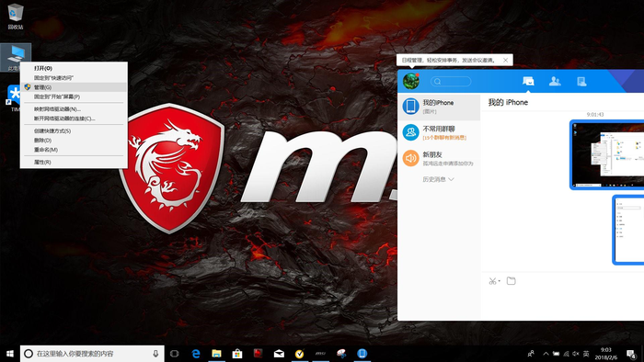Click the Cortana search box in taskbar
Viewport: 644px width, 362px height.
[x=92, y=354]
